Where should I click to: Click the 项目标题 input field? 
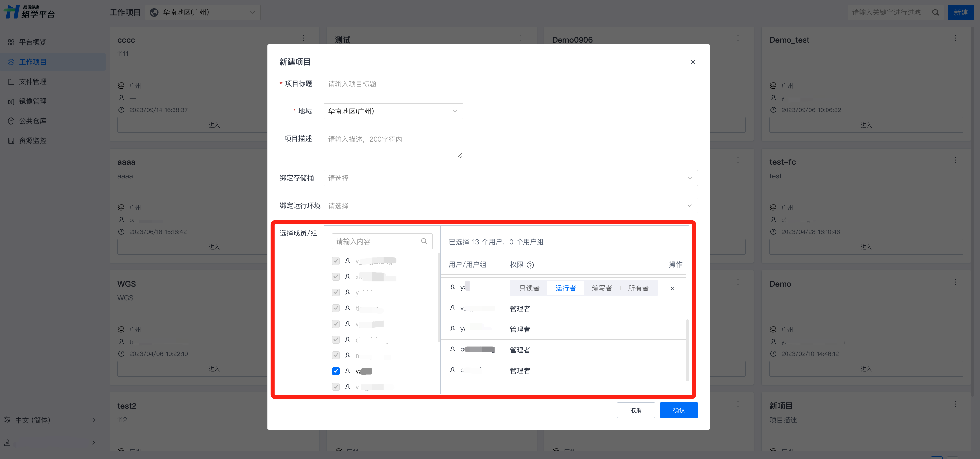coord(393,84)
